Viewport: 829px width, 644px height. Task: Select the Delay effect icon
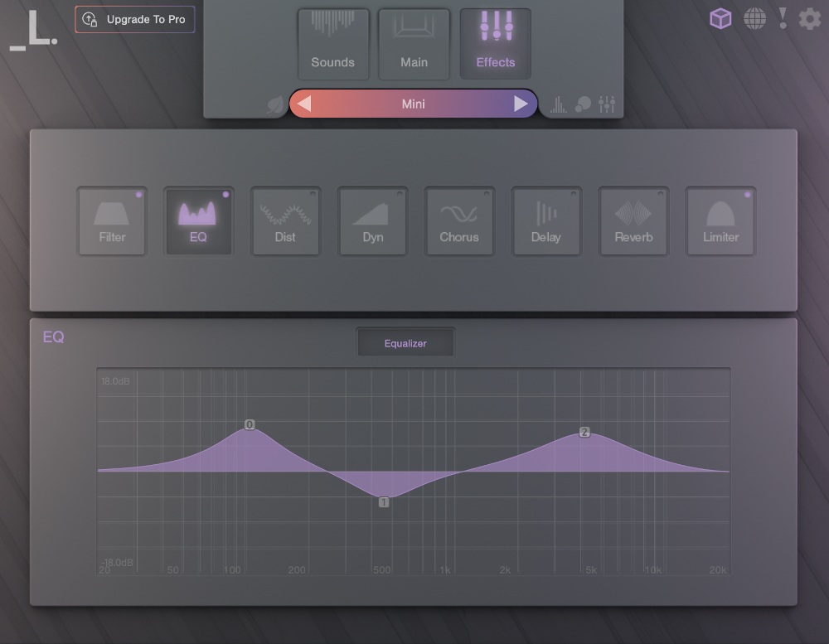pyautogui.click(x=546, y=220)
